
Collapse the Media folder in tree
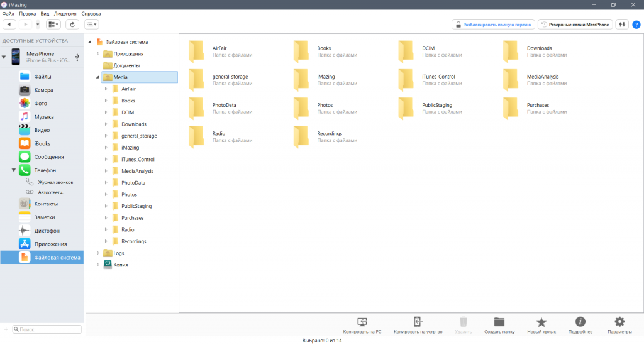point(98,77)
